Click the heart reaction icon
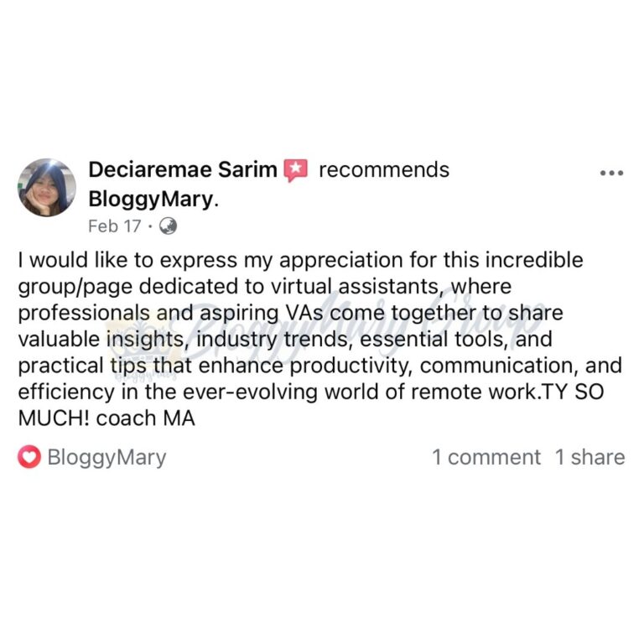Viewport: 644px width, 644px height. [x=29, y=457]
